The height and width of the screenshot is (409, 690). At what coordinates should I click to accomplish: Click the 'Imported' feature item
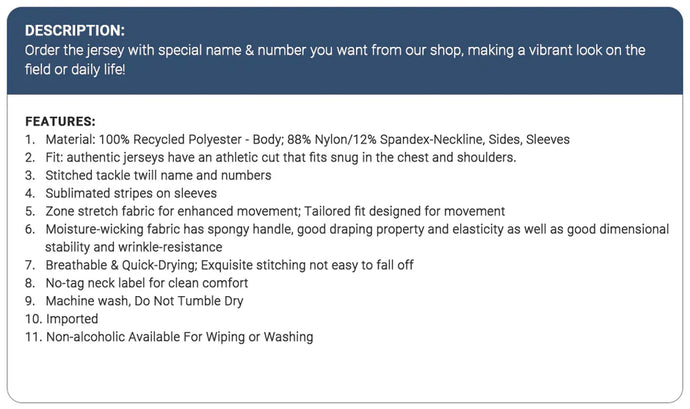pyautogui.click(x=74, y=319)
